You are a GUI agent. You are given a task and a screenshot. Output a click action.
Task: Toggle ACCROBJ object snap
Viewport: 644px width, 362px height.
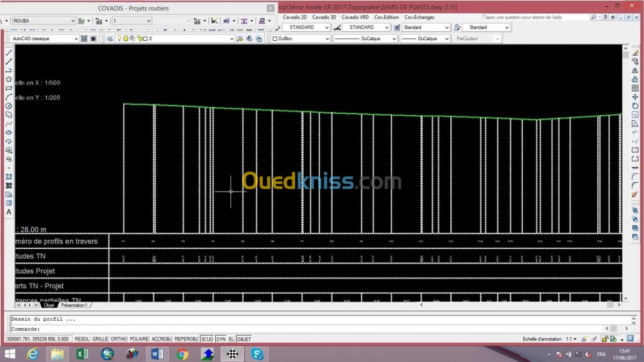click(x=162, y=339)
